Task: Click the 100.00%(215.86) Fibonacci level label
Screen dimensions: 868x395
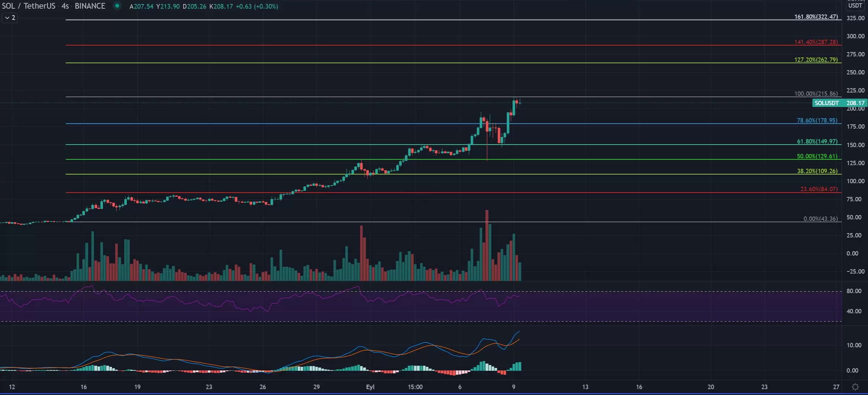Action: (x=816, y=94)
